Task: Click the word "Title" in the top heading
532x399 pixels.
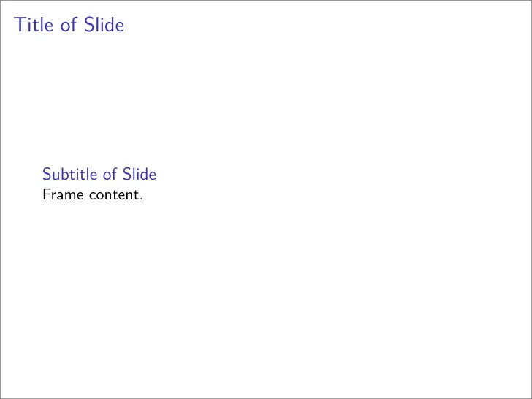Action: [34, 25]
